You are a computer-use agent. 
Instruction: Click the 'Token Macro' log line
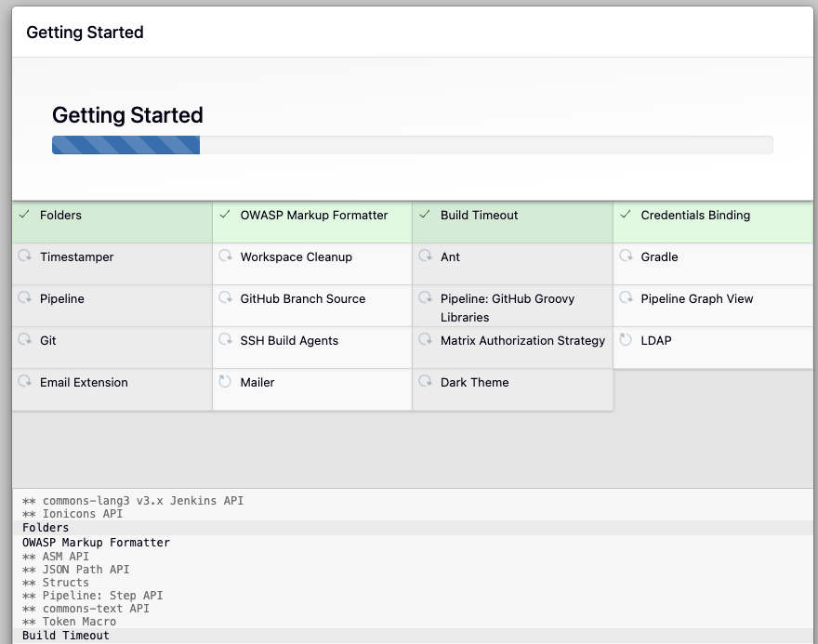69,622
